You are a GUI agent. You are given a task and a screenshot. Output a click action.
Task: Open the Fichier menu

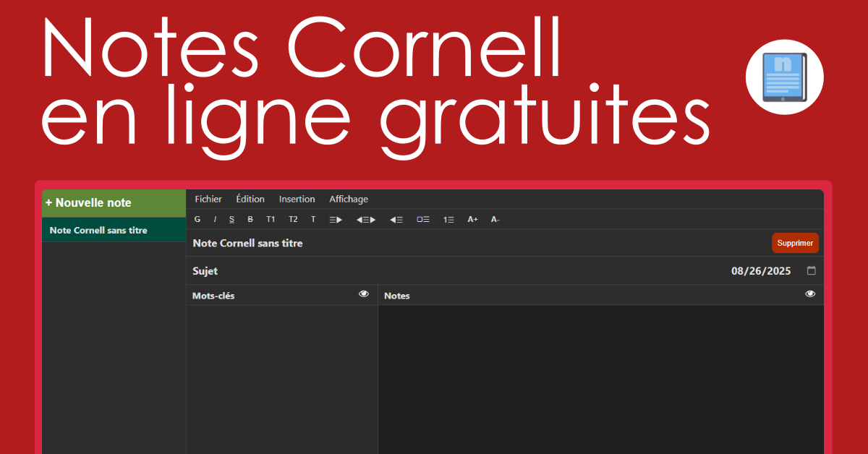pyautogui.click(x=208, y=199)
